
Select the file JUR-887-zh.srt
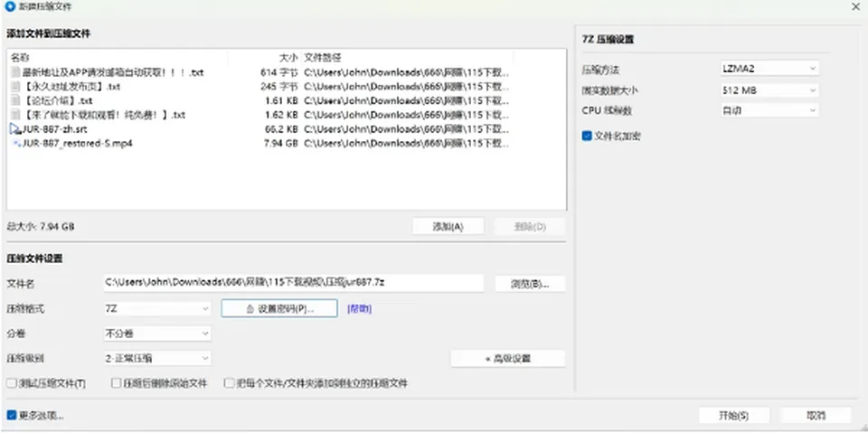click(x=54, y=129)
